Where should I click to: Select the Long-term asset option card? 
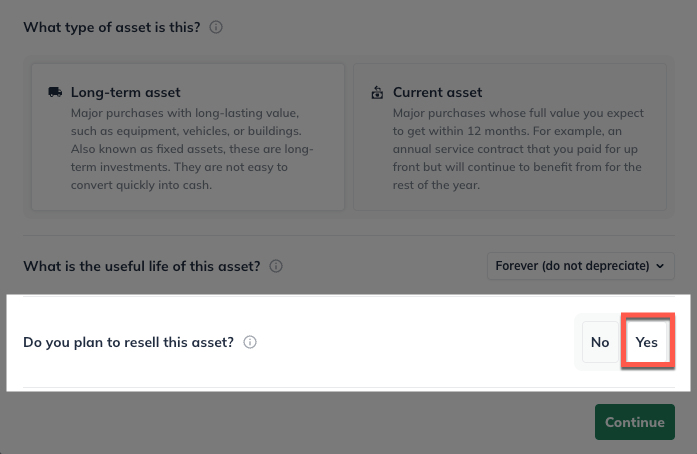188,137
